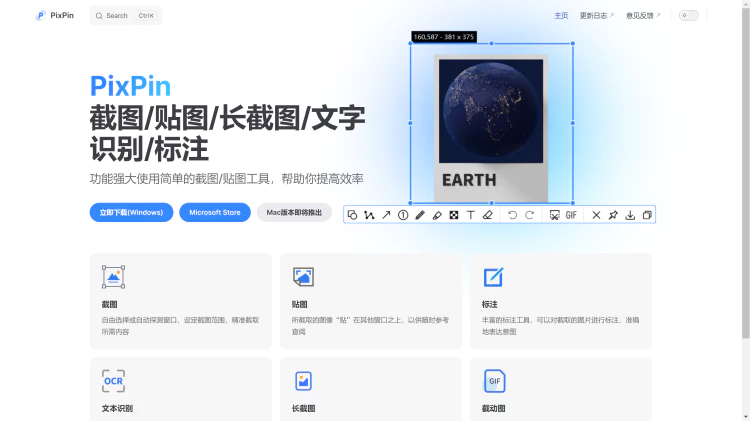Select the numbered marker tool
This screenshot has width=750, height=421.
403,215
